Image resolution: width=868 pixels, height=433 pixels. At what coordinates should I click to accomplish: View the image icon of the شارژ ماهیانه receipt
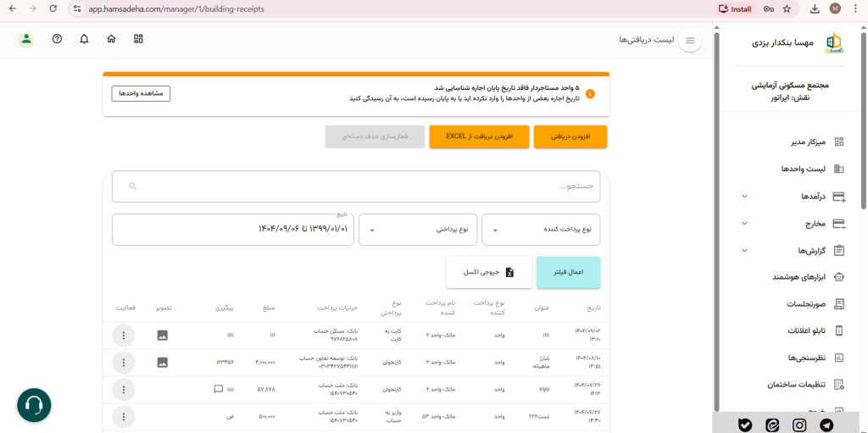click(x=162, y=362)
